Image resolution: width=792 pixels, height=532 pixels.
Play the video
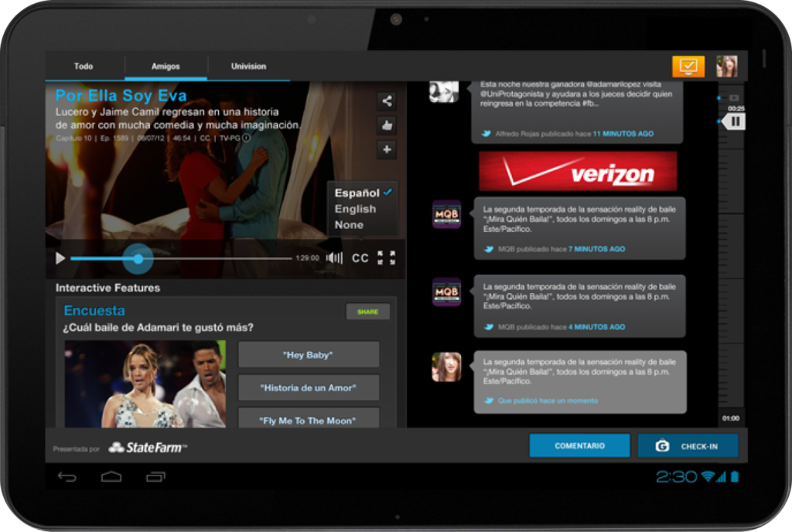pos(60,258)
